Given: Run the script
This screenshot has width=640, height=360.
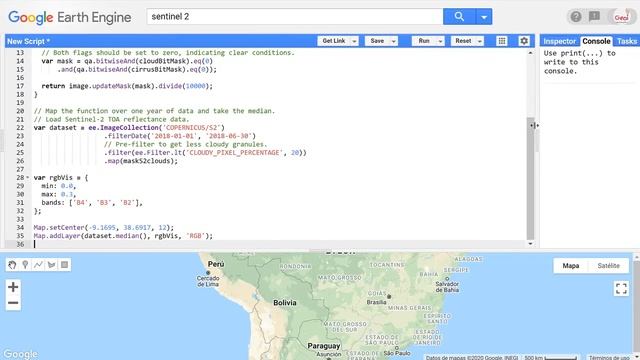Looking at the screenshot, I should 424,41.
